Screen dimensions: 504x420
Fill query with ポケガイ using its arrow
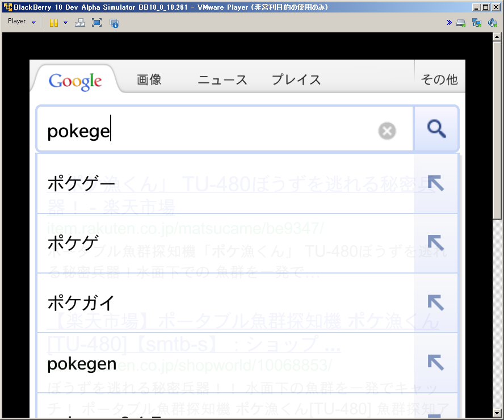[436, 303]
